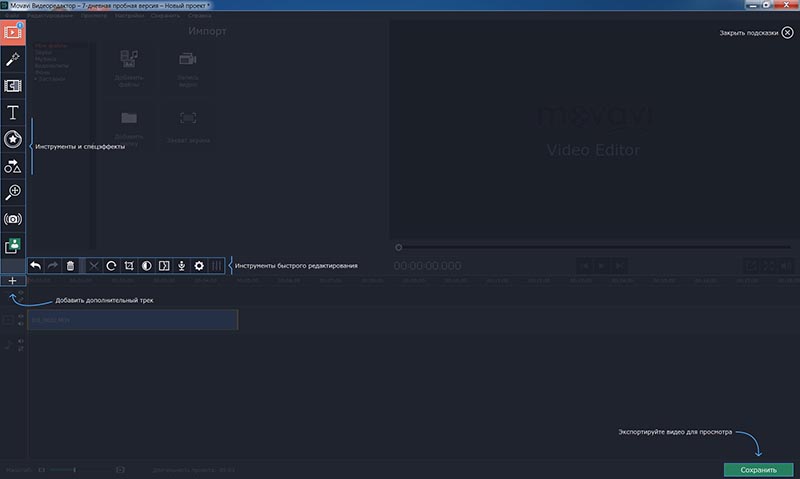Click the green Сохранить export button
Image resolution: width=800 pixels, height=479 pixels.
pyautogui.click(x=759, y=470)
